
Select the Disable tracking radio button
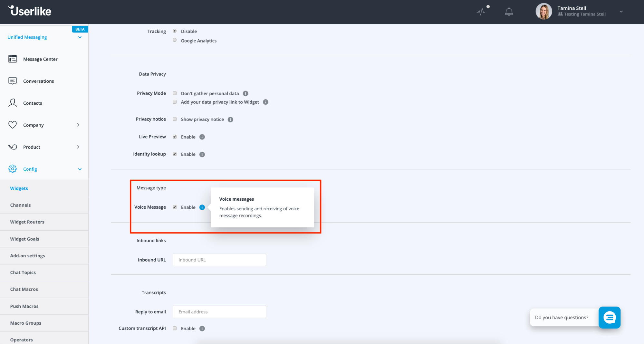tap(175, 31)
